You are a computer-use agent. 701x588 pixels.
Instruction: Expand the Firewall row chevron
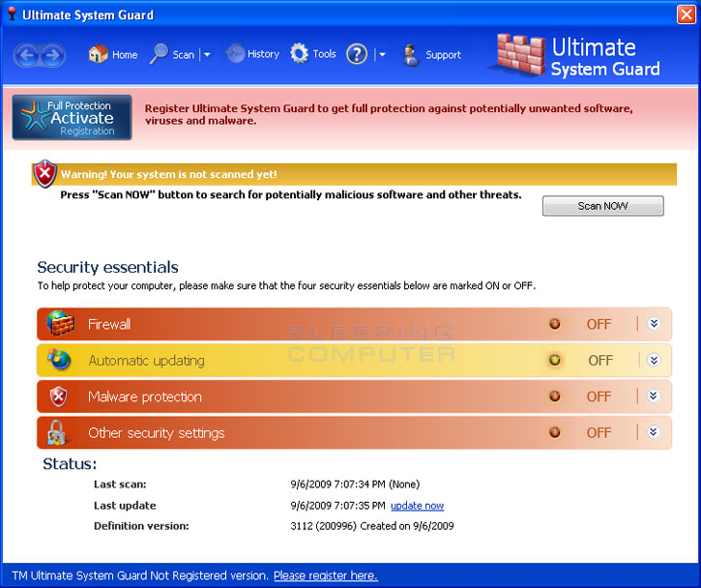click(x=654, y=324)
